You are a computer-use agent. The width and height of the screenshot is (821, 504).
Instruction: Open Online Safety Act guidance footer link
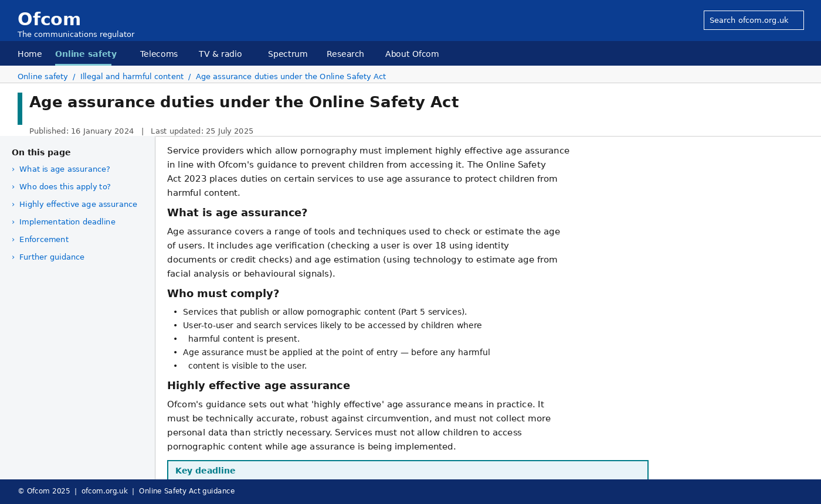pos(186,491)
